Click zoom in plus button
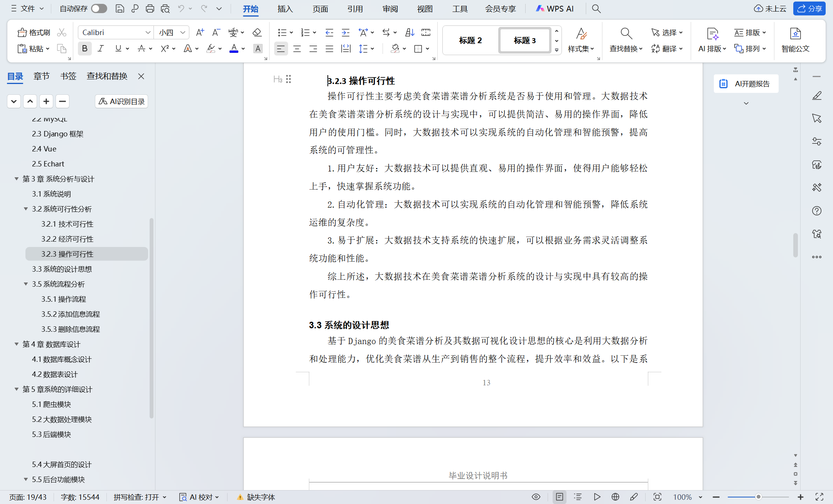Viewport: 833px width, 504px height. pyautogui.click(x=801, y=497)
